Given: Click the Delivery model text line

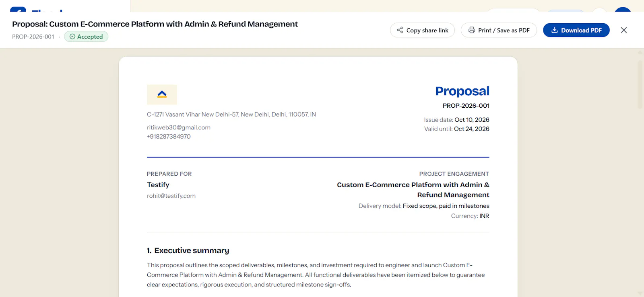Looking at the screenshot, I should tap(424, 206).
